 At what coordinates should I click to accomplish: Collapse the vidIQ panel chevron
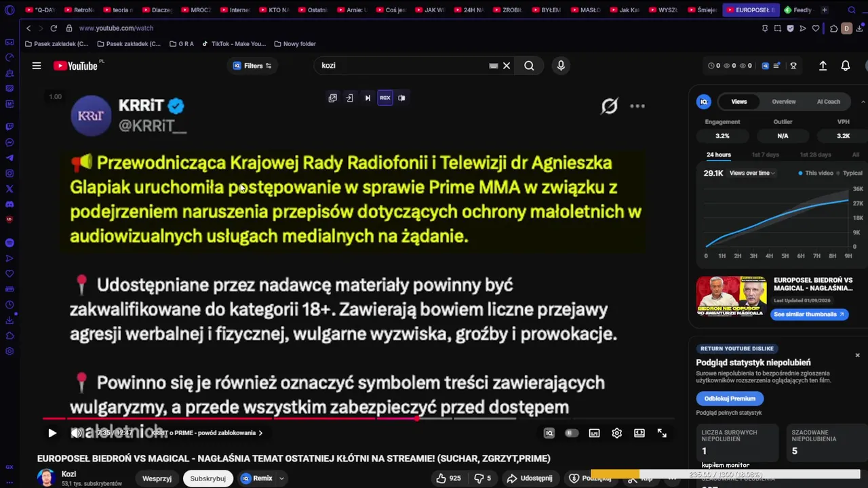coord(863,102)
